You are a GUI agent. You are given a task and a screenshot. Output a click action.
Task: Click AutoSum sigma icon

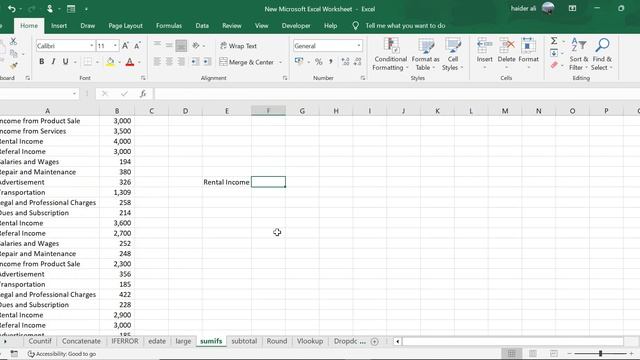(x=554, y=41)
